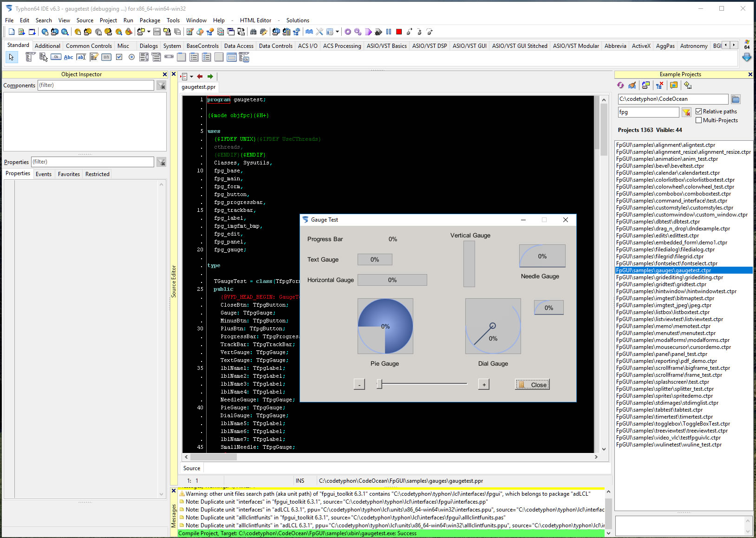
Task: Select the Abc label component
Action: click(x=68, y=57)
